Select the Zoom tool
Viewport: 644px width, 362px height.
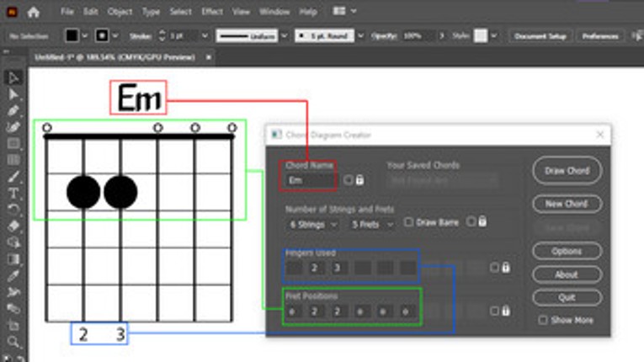click(x=13, y=342)
